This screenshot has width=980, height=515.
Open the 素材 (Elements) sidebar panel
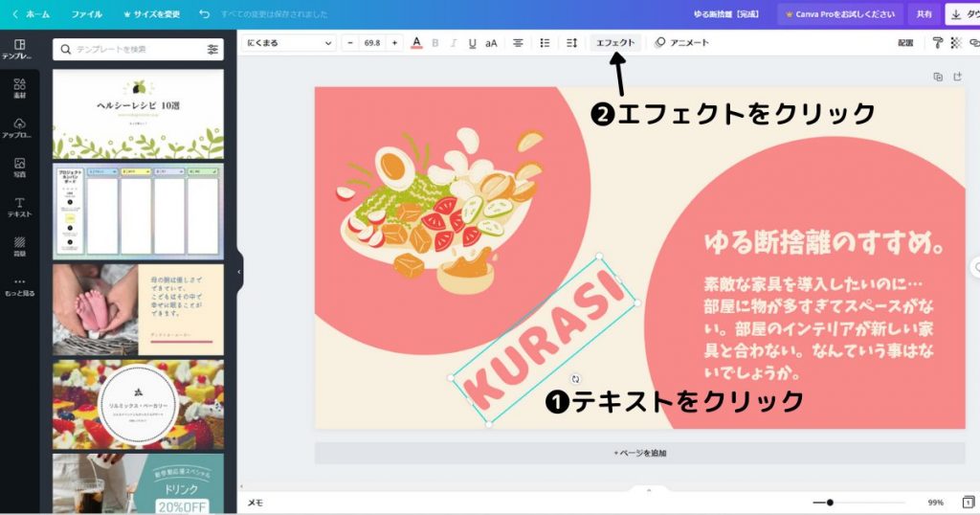point(19,89)
